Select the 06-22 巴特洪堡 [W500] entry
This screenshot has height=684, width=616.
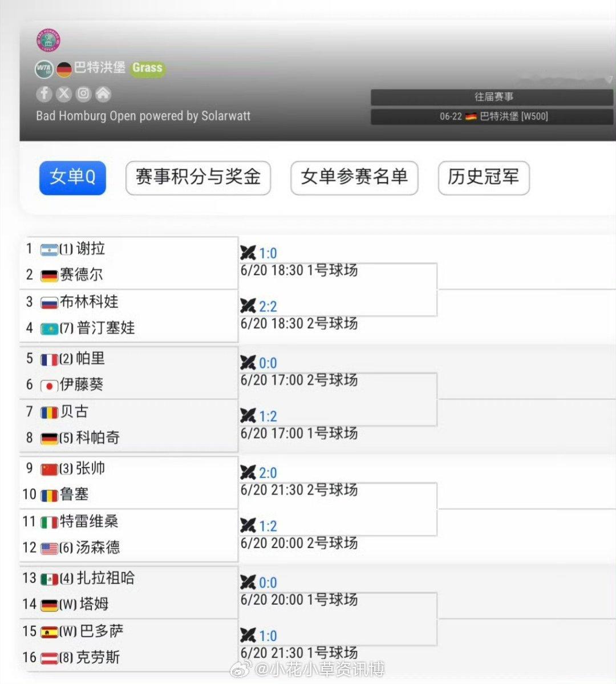pos(492,116)
